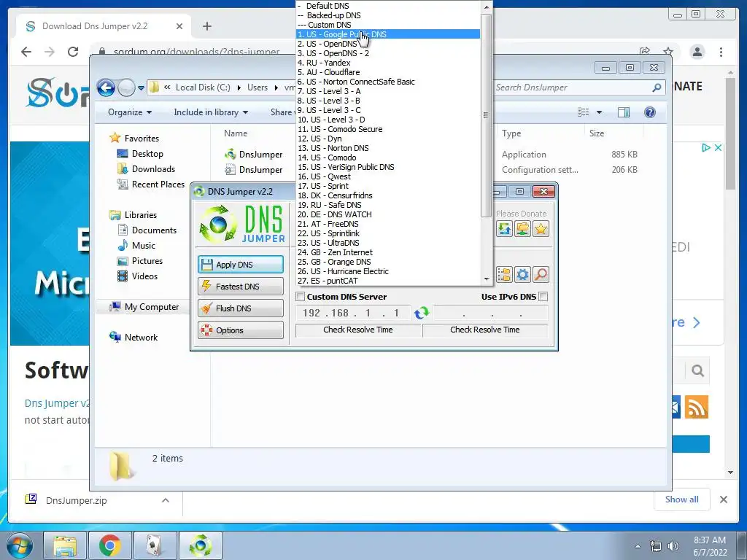Click Chrome icon in the taskbar
The image size is (747, 560).
(110, 545)
